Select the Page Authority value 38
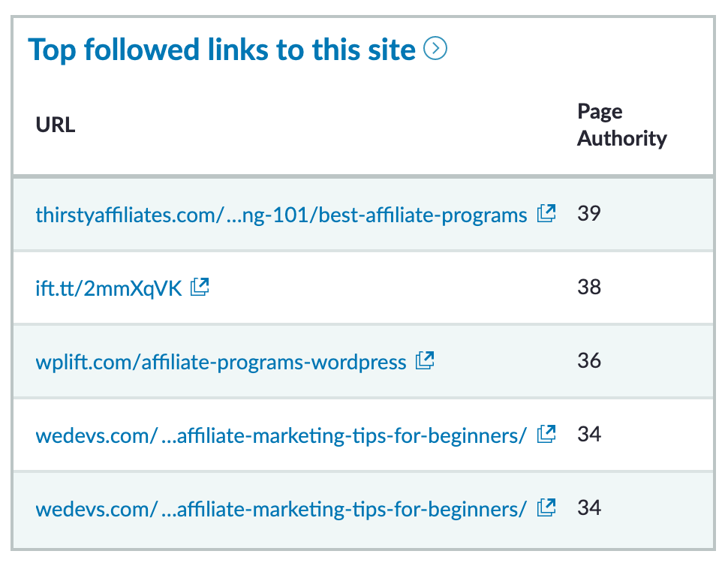728x566 pixels. pos(589,287)
